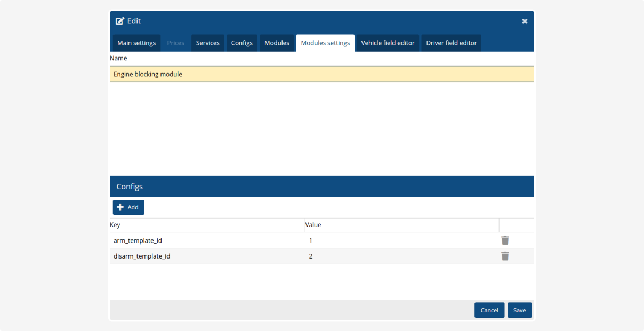Viewport: 644px width, 331px height.
Task: Open the Services tab
Action: (x=207, y=43)
